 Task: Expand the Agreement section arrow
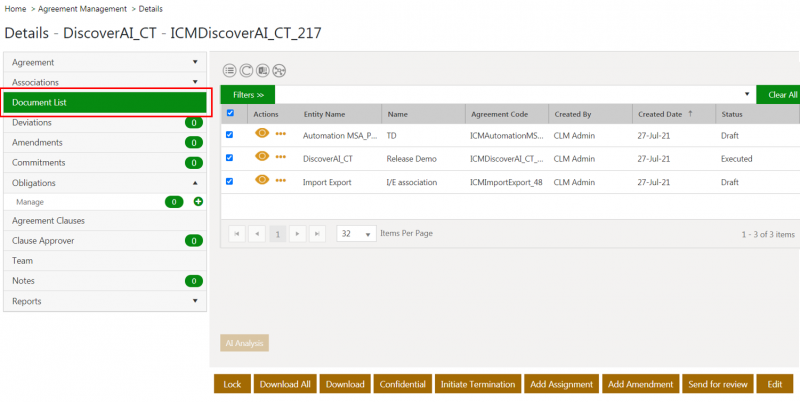pos(195,62)
